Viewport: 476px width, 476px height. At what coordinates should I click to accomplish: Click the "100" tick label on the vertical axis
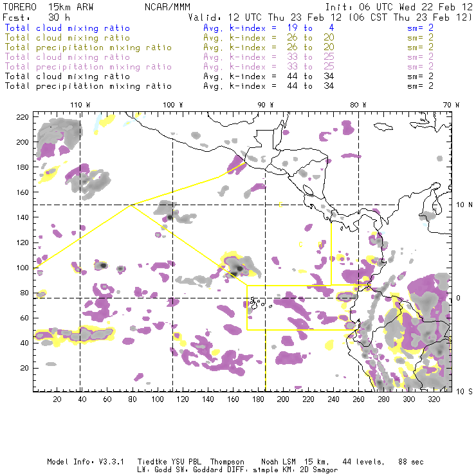[23, 268]
